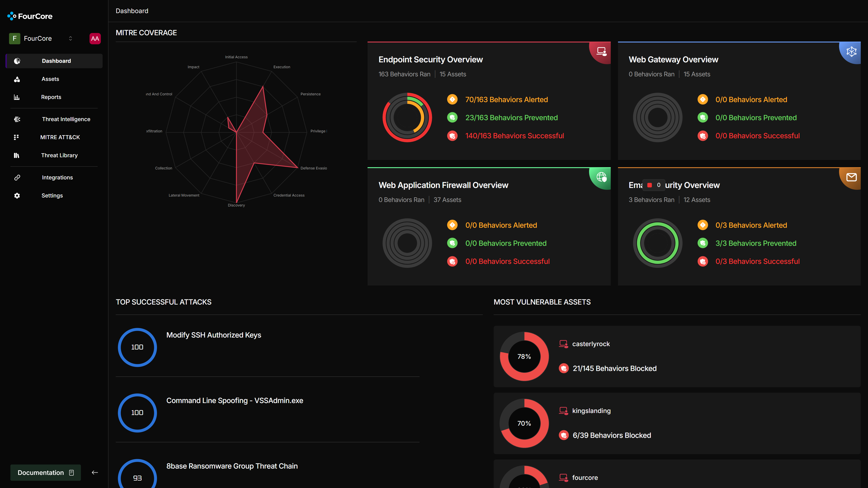The width and height of the screenshot is (868, 488).
Task: Open Threat Intelligence section
Action: pos(66,119)
